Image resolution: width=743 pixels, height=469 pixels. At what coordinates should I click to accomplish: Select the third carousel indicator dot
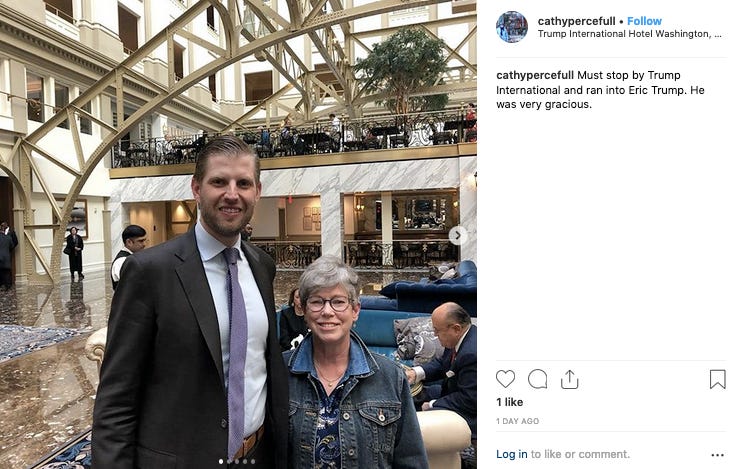pos(237,461)
